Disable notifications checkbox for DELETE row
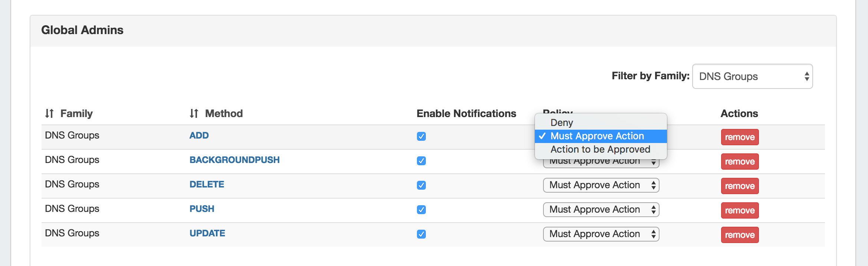The width and height of the screenshot is (868, 266). pos(421,185)
